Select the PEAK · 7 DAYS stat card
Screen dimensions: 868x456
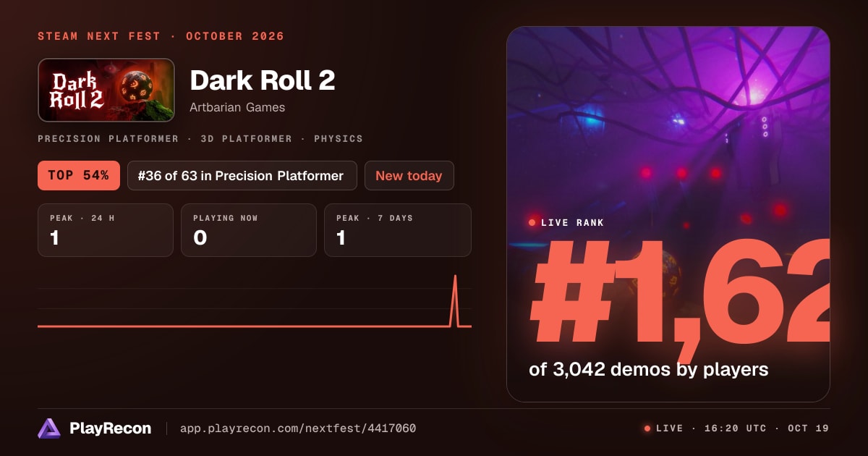pyautogui.click(x=398, y=230)
